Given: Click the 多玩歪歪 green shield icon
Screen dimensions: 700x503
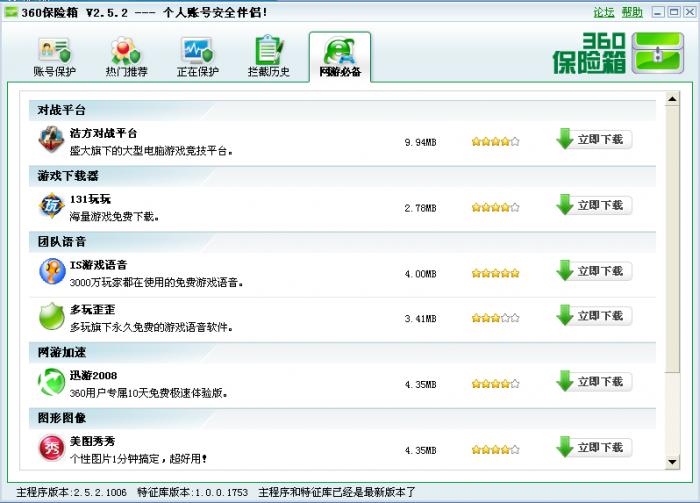Looking at the screenshot, I should tap(51, 316).
